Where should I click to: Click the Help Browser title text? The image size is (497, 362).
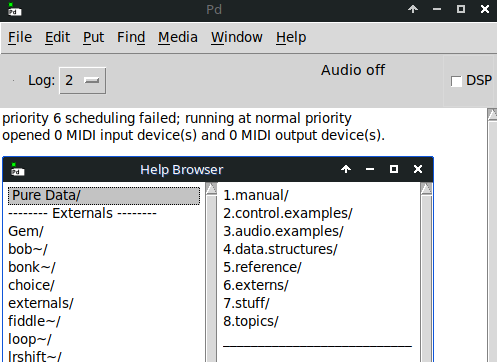tap(182, 170)
